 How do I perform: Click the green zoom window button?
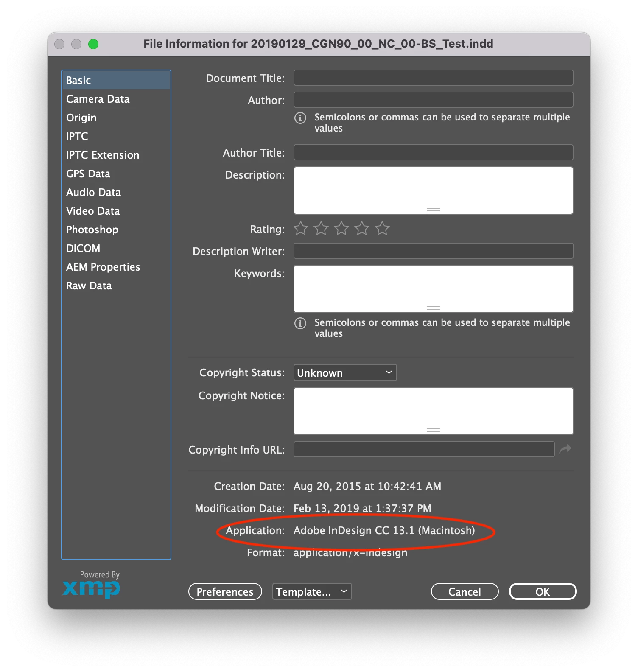tap(93, 44)
